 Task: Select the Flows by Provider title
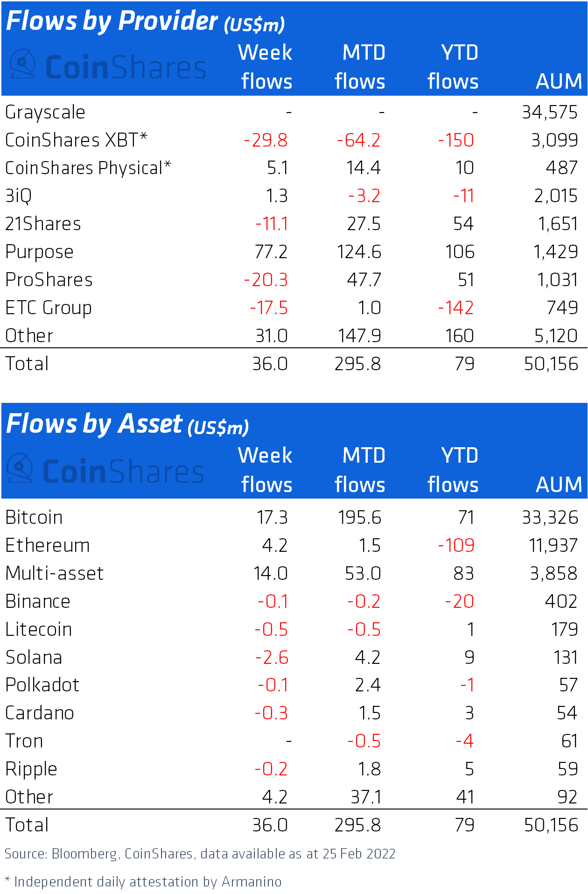point(145,21)
